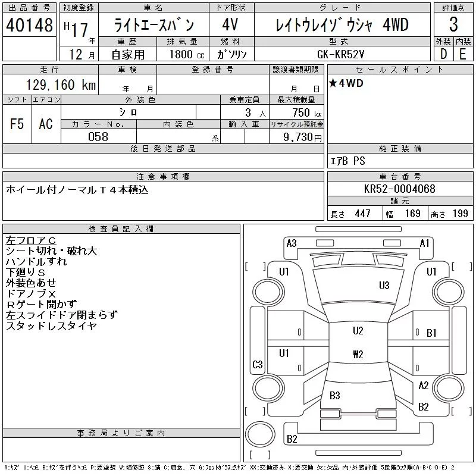The image size is (476, 476).
Task: Select the 自家用 vehicle history value
Action: point(128,55)
